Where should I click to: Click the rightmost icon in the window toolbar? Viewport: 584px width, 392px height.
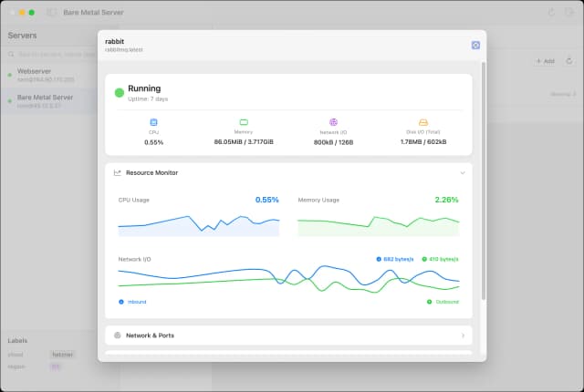coord(569,12)
